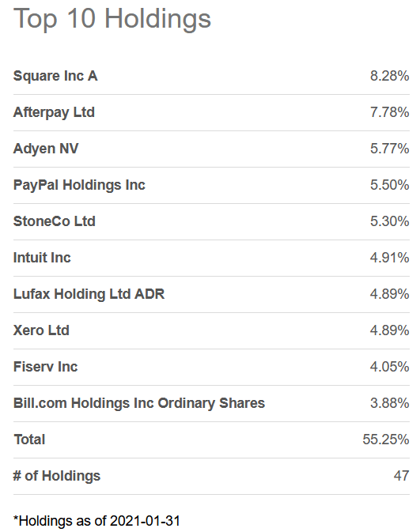420x532 pixels.
Task: Click Intuit Inc holding name
Action: [x=42, y=258]
